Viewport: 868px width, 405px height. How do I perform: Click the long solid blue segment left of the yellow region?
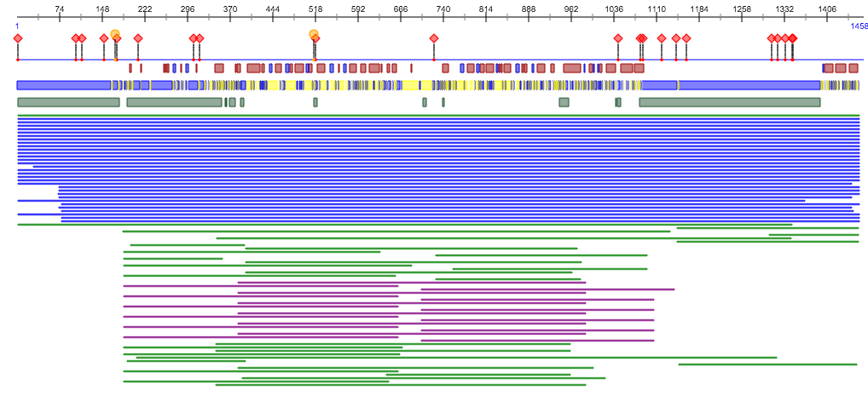point(63,85)
